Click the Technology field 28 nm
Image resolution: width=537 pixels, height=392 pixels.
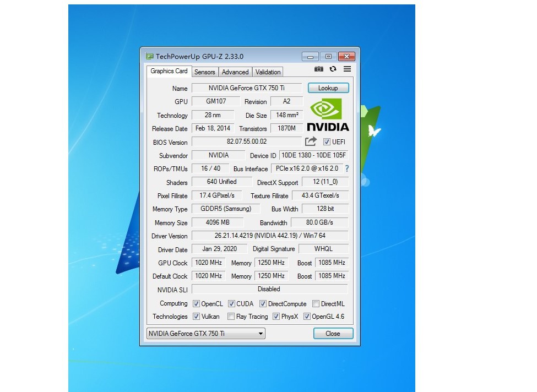coord(213,115)
